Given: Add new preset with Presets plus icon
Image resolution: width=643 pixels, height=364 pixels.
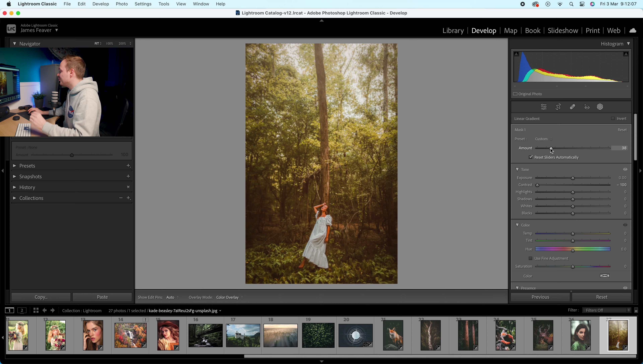Looking at the screenshot, I should click(128, 165).
